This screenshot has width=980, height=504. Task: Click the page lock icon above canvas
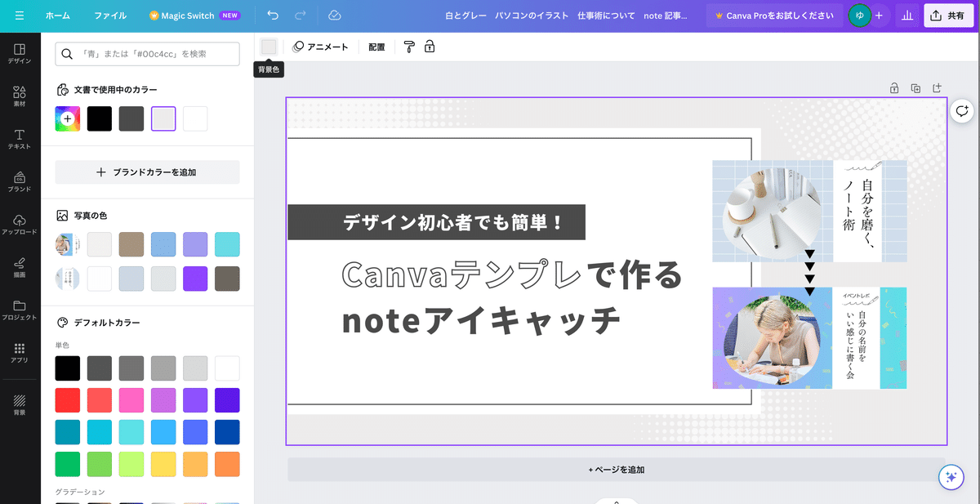(894, 88)
